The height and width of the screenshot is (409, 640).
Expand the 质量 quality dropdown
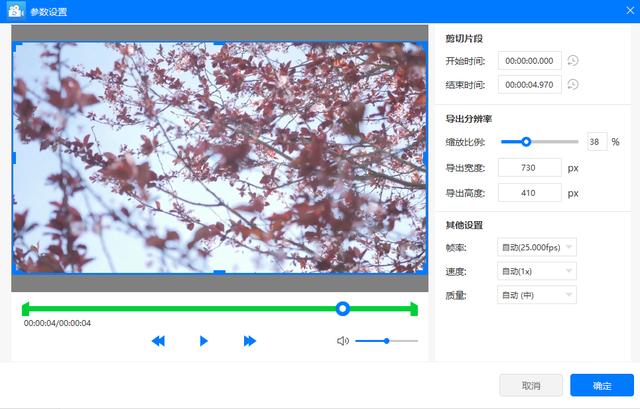pos(536,295)
